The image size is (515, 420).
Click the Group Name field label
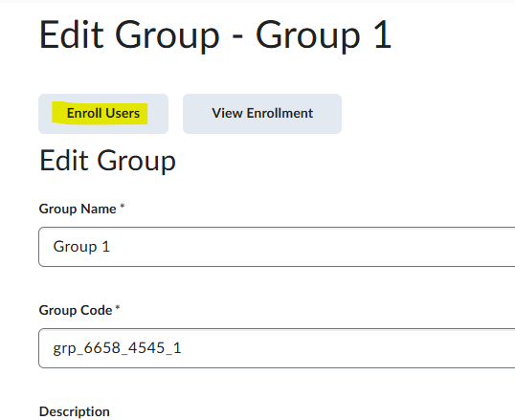tap(78, 209)
